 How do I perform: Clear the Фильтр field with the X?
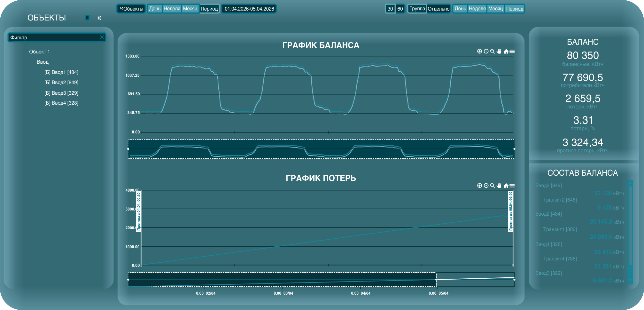click(x=102, y=37)
